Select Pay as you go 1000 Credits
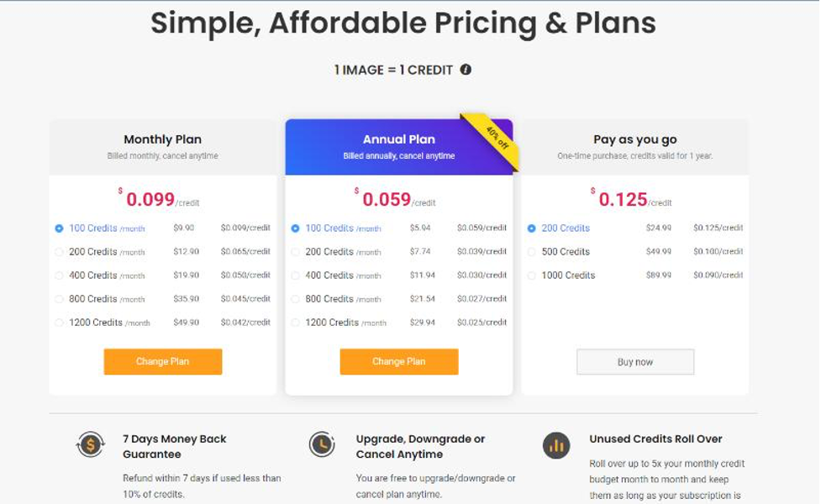The height and width of the screenshot is (504, 821). point(531,276)
